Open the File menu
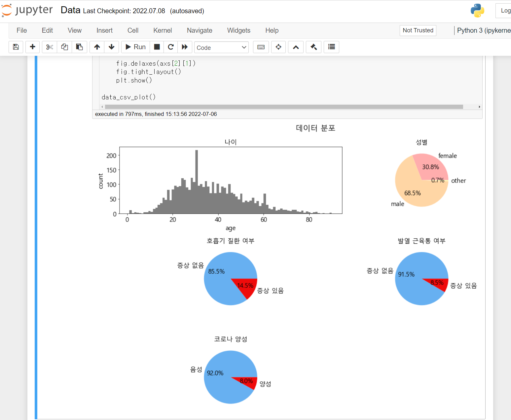511x420 pixels. click(21, 30)
